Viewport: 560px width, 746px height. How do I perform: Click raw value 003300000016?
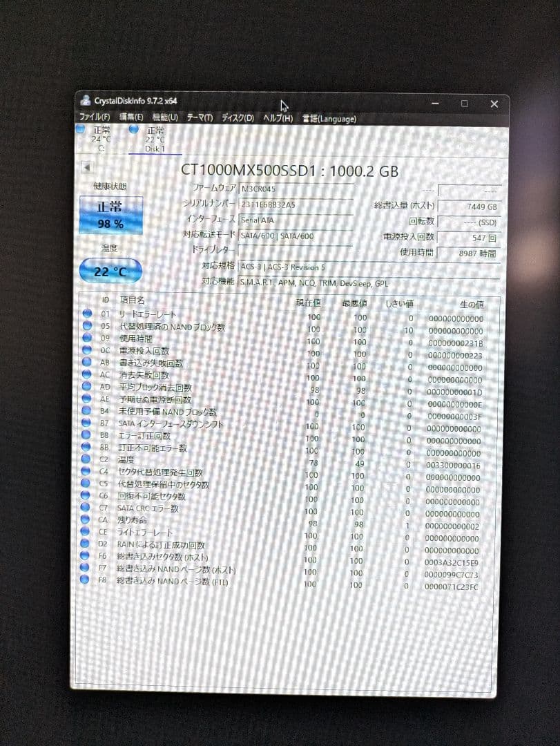click(453, 466)
